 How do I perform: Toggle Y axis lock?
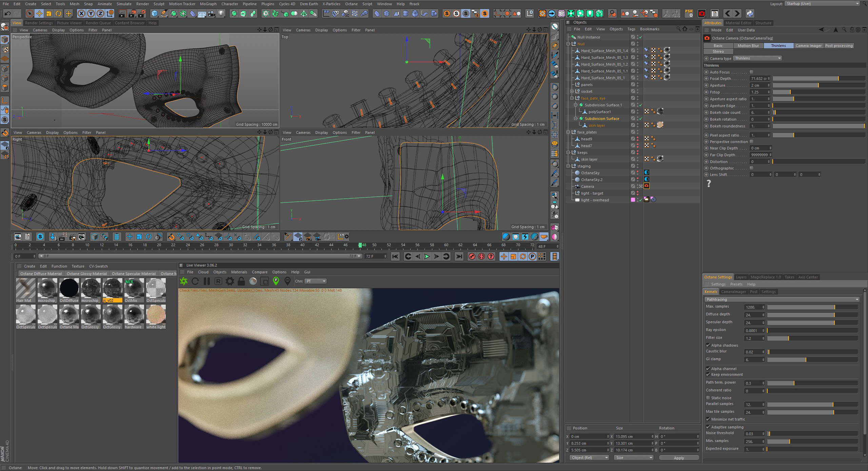coord(91,14)
